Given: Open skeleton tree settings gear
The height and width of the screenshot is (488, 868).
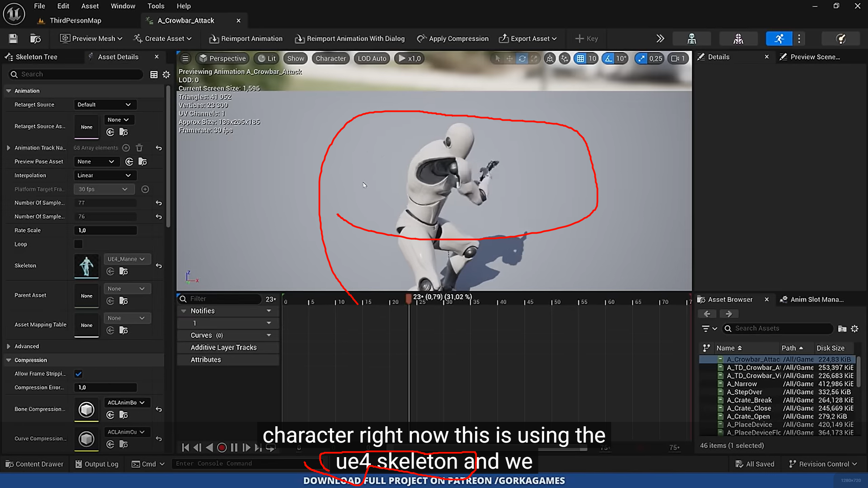Looking at the screenshot, I should pyautogui.click(x=166, y=74).
